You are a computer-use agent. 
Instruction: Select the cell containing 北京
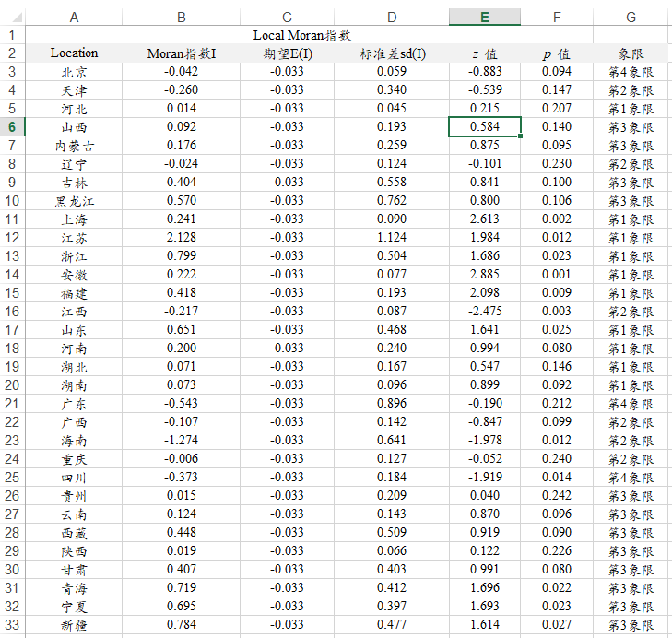(74, 72)
